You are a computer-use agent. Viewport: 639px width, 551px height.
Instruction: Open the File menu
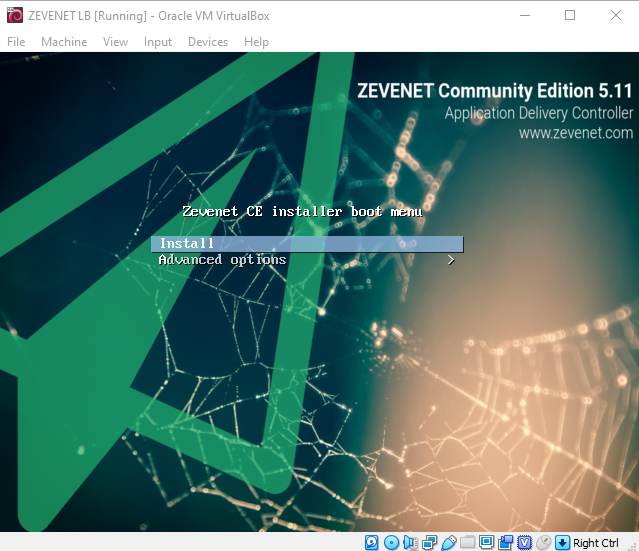(16, 42)
